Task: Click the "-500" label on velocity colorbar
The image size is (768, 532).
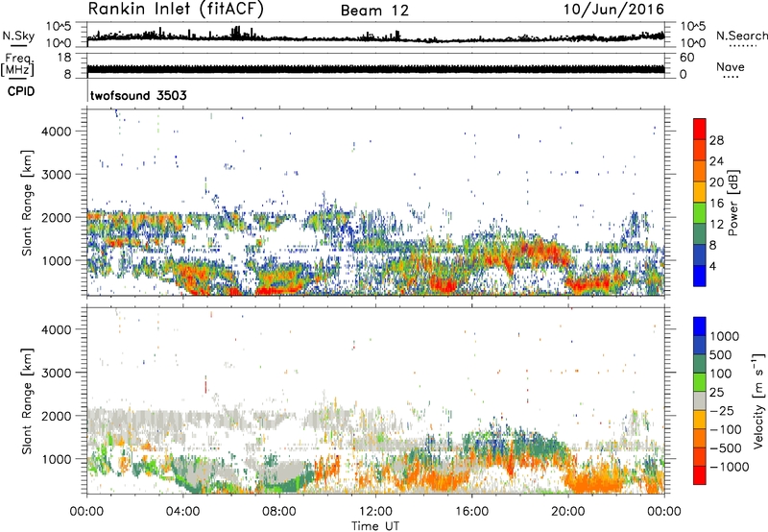Action: click(x=726, y=448)
